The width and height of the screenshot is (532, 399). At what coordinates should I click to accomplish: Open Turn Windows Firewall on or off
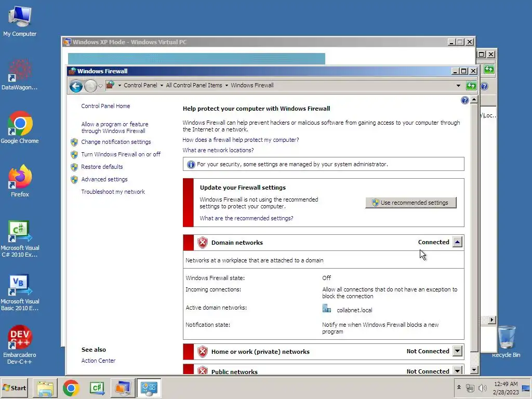121,154
